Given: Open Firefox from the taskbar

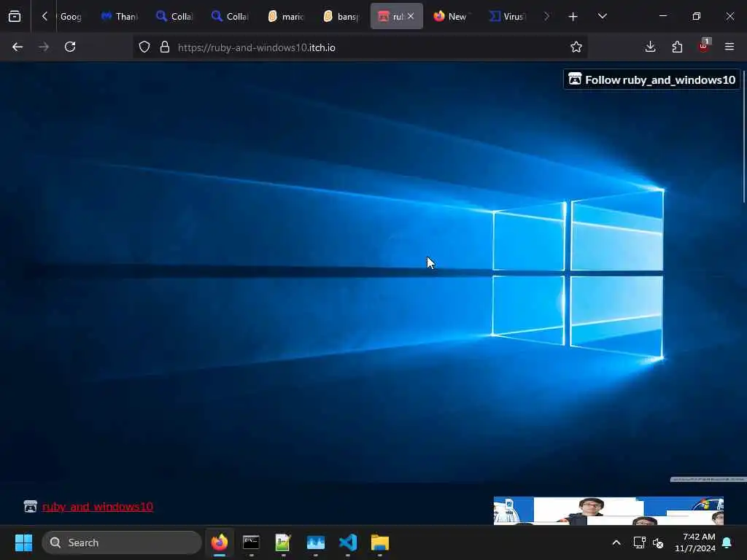Looking at the screenshot, I should click(219, 542).
